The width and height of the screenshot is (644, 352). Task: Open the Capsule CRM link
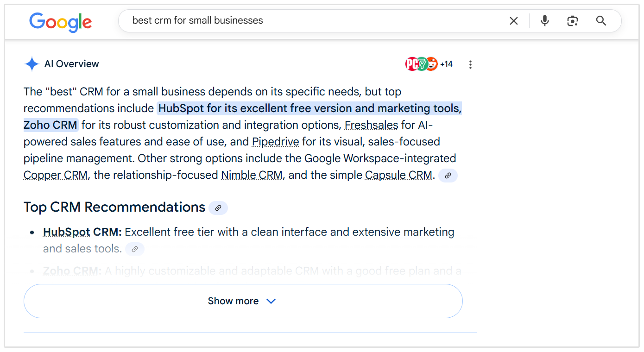click(x=398, y=175)
